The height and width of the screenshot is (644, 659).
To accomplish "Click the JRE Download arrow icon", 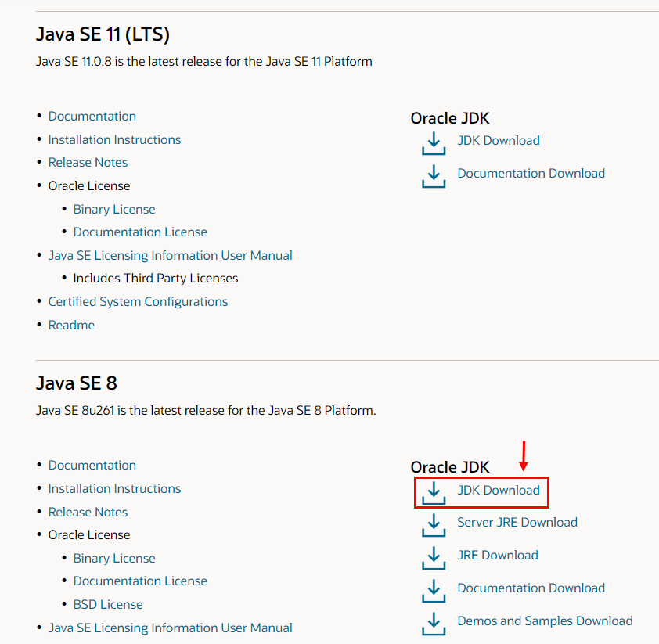I will [x=434, y=558].
